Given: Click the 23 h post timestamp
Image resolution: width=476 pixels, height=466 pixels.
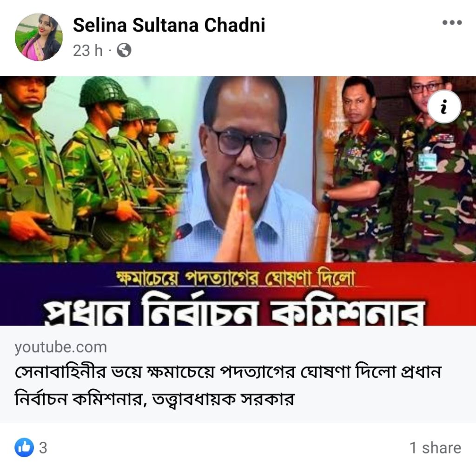Looking at the screenshot, I should tap(87, 50).
